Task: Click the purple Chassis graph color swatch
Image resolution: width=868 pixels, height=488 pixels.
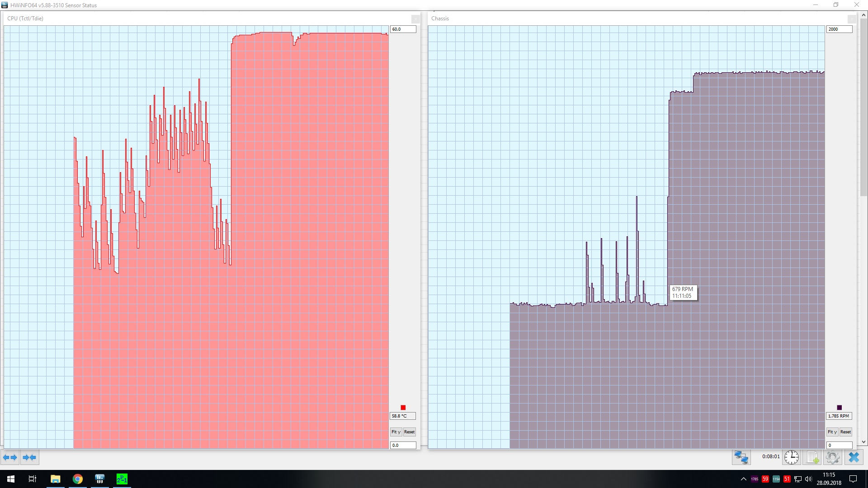Action: tap(839, 408)
